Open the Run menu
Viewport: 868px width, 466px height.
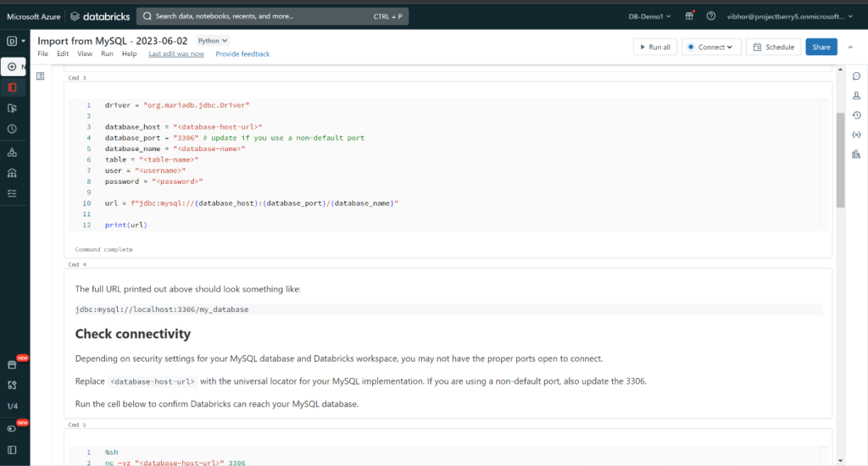[x=107, y=53]
